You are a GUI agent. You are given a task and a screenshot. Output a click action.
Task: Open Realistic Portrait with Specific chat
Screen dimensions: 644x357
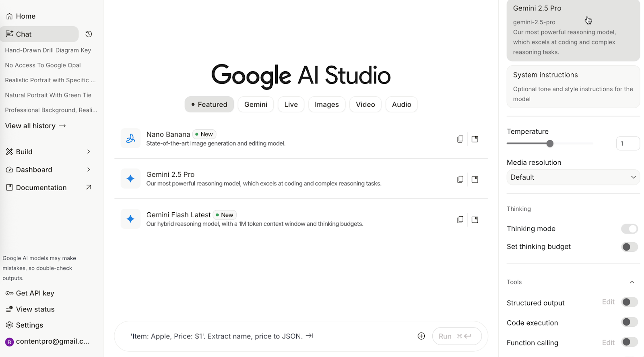[x=50, y=80]
